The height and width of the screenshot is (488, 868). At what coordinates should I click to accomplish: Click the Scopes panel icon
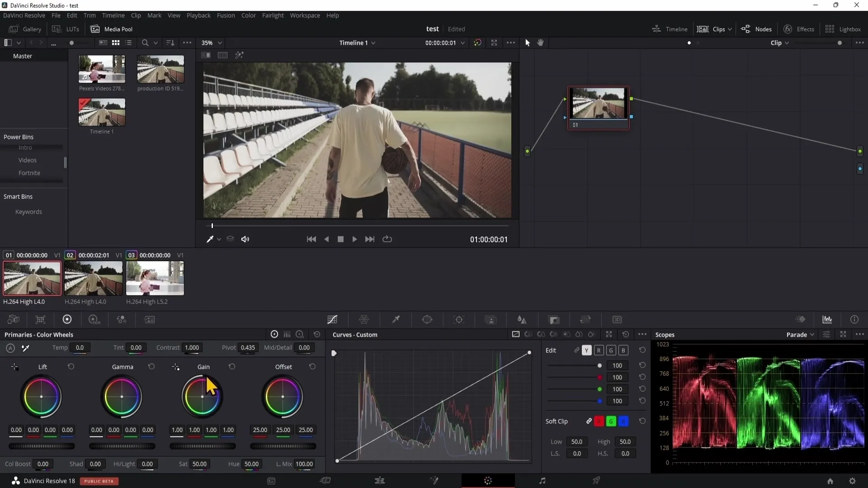click(827, 319)
